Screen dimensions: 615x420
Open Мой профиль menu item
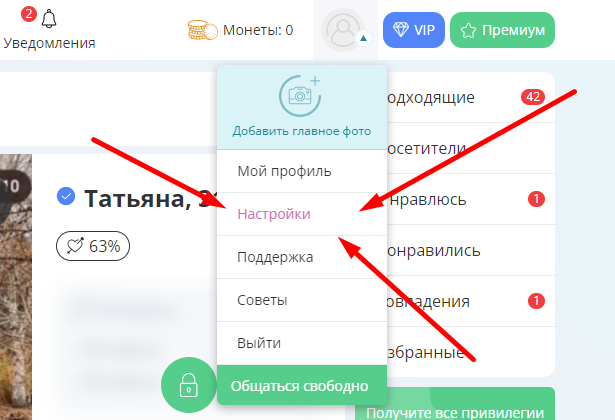(302, 171)
